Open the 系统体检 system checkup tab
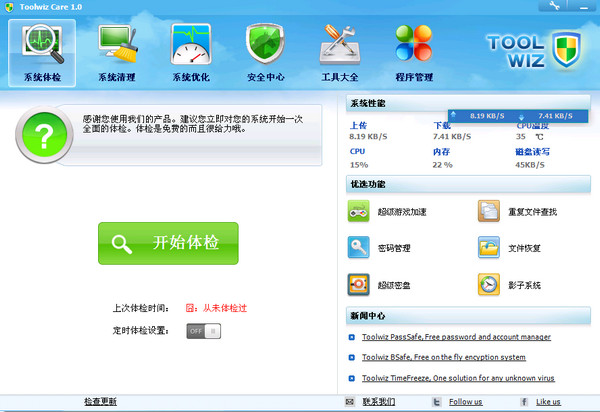The image size is (600, 412). click(x=42, y=53)
